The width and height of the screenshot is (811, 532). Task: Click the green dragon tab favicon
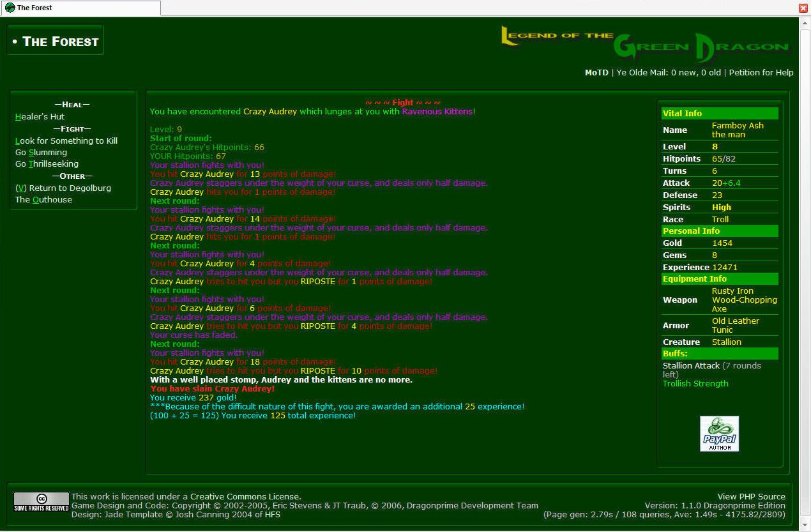click(10, 8)
